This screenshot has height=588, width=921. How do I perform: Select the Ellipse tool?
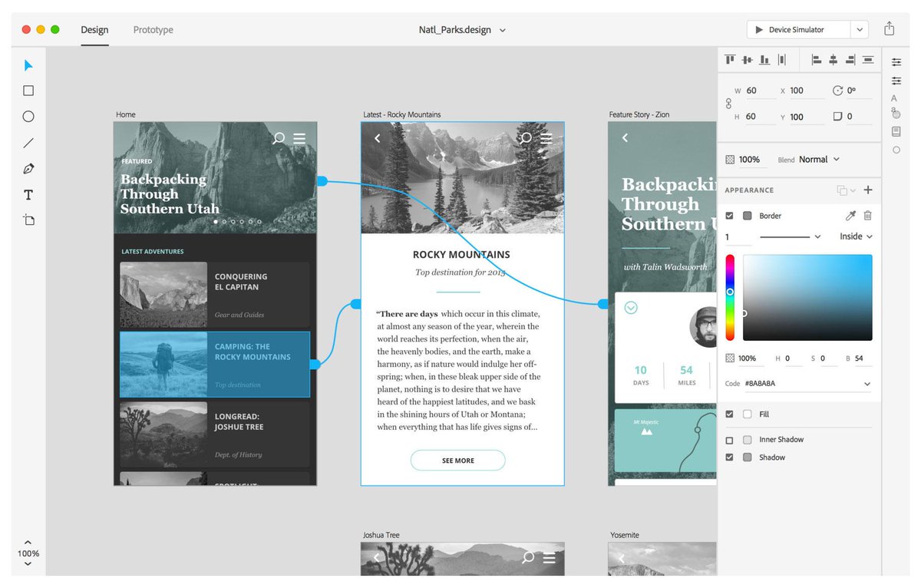[x=28, y=116]
